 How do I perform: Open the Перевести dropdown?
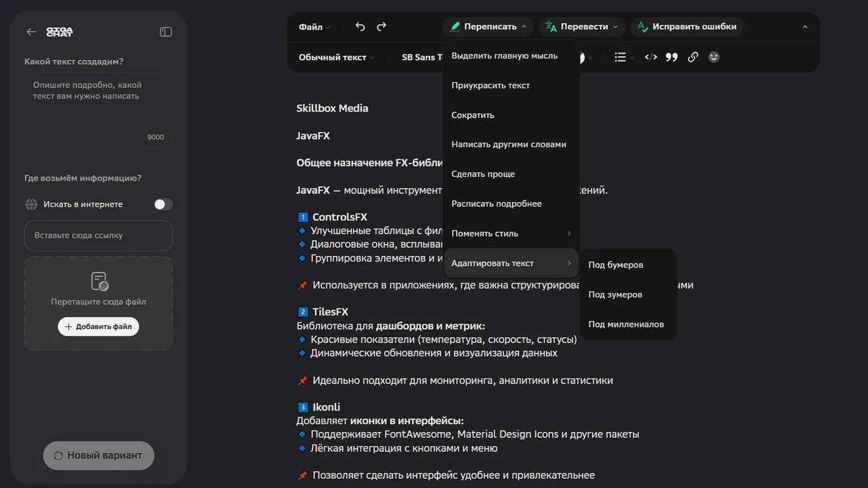[582, 26]
